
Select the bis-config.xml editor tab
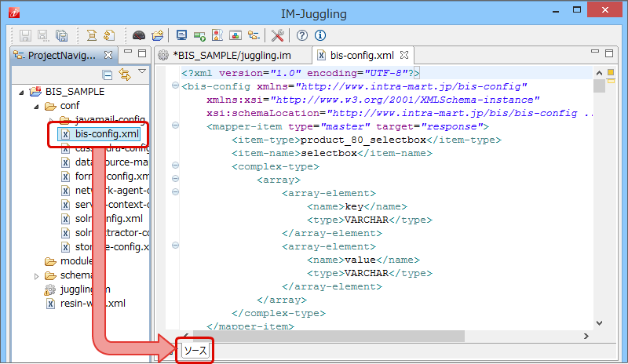[x=362, y=55]
